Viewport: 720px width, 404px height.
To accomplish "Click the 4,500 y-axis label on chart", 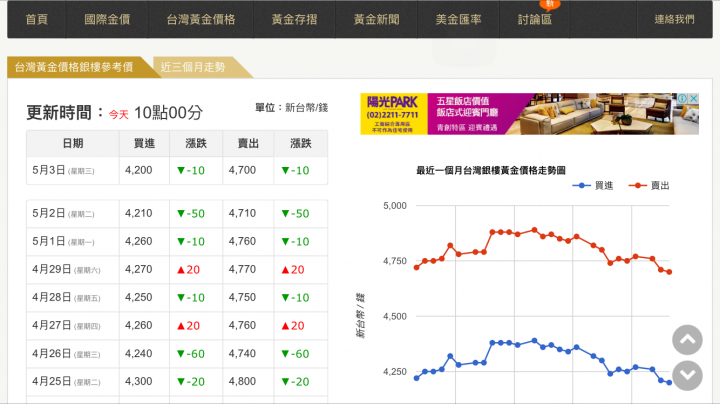I will click(x=395, y=316).
